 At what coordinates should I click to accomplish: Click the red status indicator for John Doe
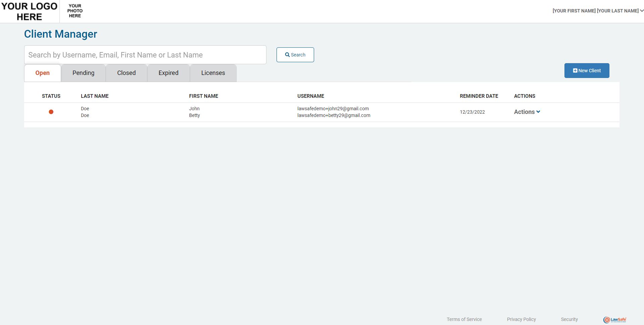[x=51, y=112]
